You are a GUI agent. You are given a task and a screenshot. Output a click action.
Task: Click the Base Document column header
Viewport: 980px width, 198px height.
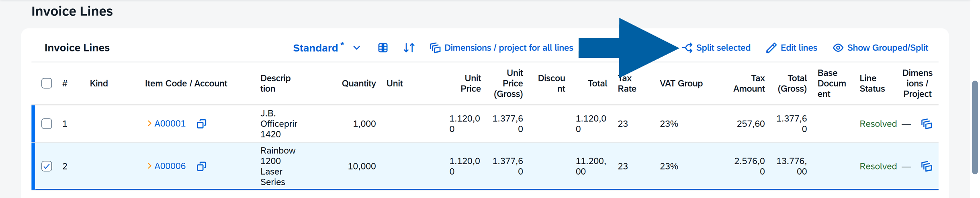tap(832, 84)
